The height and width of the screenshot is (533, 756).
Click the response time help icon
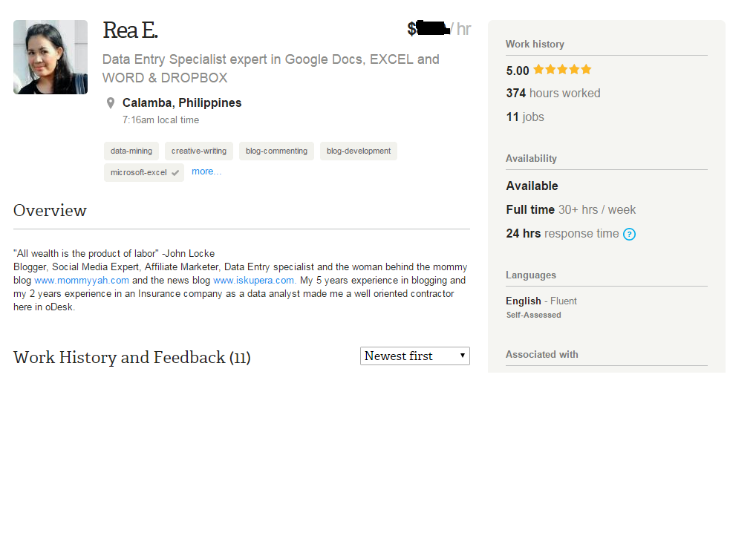pyautogui.click(x=630, y=235)
